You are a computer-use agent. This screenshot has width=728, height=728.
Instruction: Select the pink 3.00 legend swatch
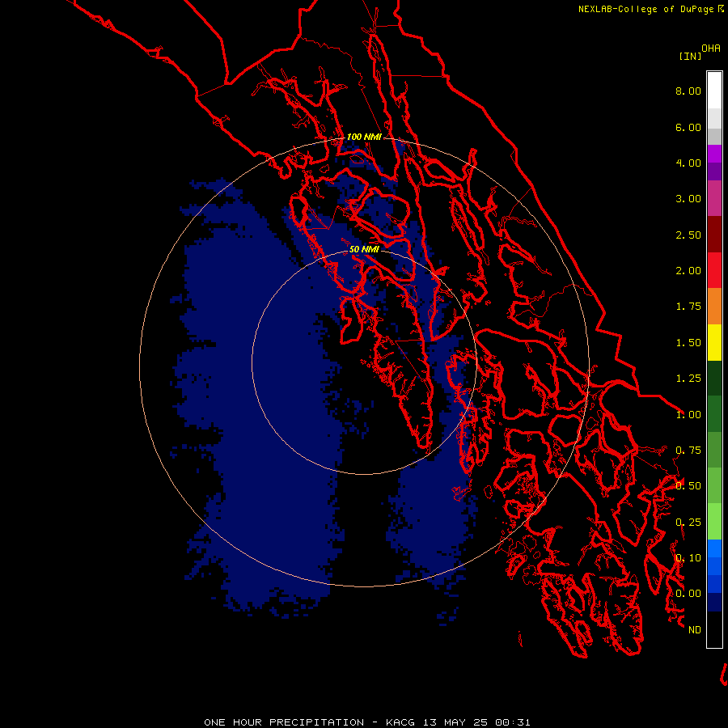point(714,198)
